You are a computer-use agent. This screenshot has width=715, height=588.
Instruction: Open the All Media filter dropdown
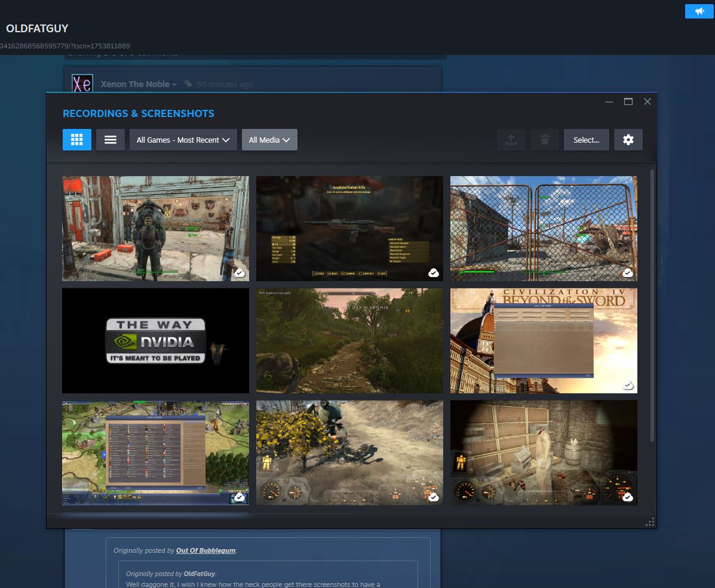click(269, 140)
